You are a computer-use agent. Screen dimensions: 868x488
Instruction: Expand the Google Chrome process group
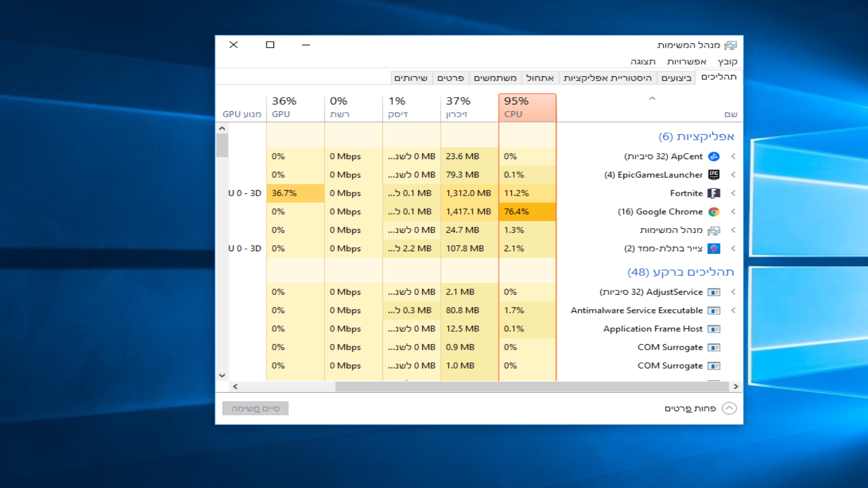click(x=733, y=211)
